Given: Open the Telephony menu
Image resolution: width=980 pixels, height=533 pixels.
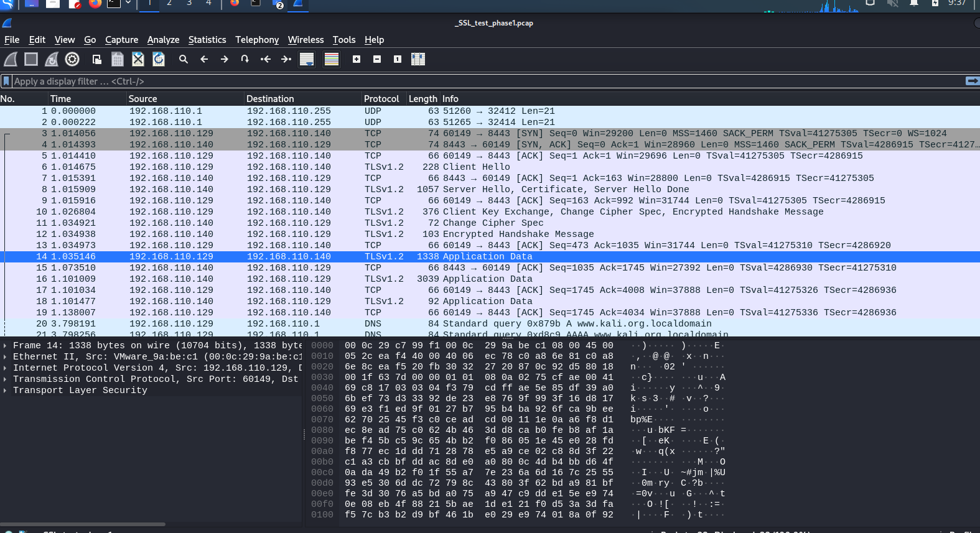Looking at the screenshot, I should coord(257,40).
